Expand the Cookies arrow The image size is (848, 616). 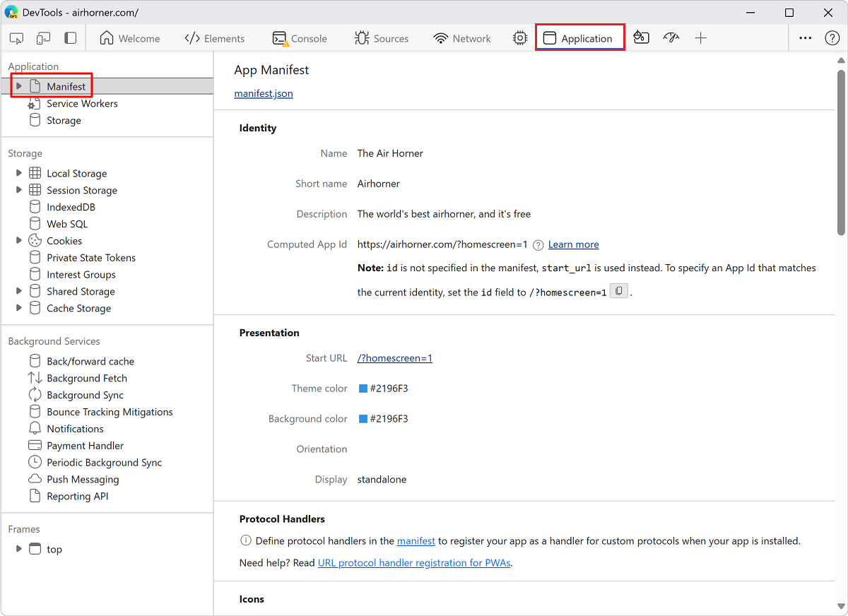point(19,241)
